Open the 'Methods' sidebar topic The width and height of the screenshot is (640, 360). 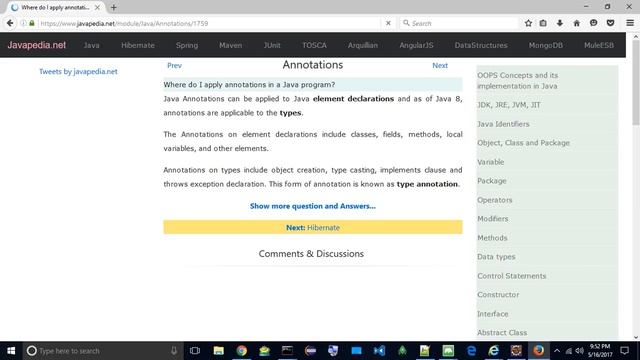[492, 238]
